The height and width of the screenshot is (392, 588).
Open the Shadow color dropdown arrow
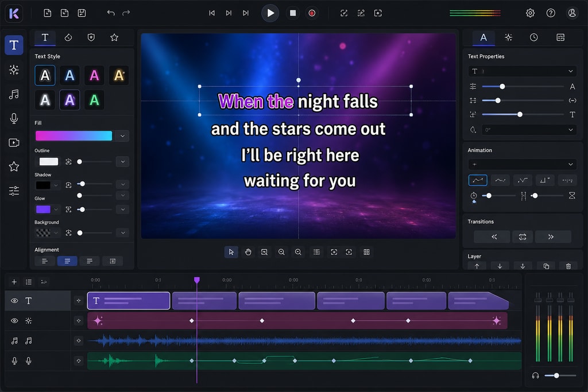click(56, 185)
